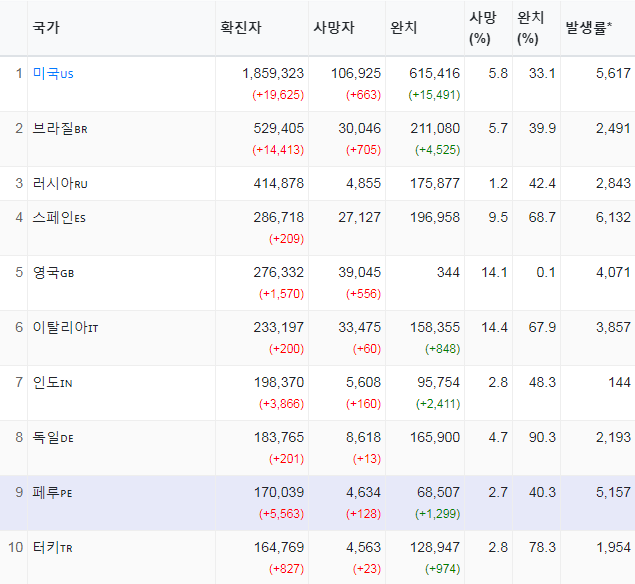Viewport: 635px width, 584px height.
Task: Click the 발생률* column header
Action: click(589, 28)
